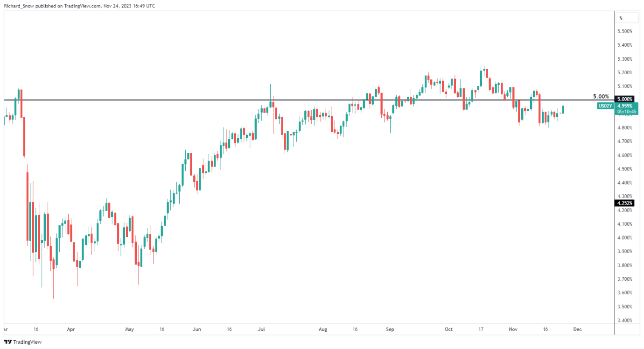Screen dimensions: 644x349
Task: Click the 4.400% axis label
Action: coord(625,183)
